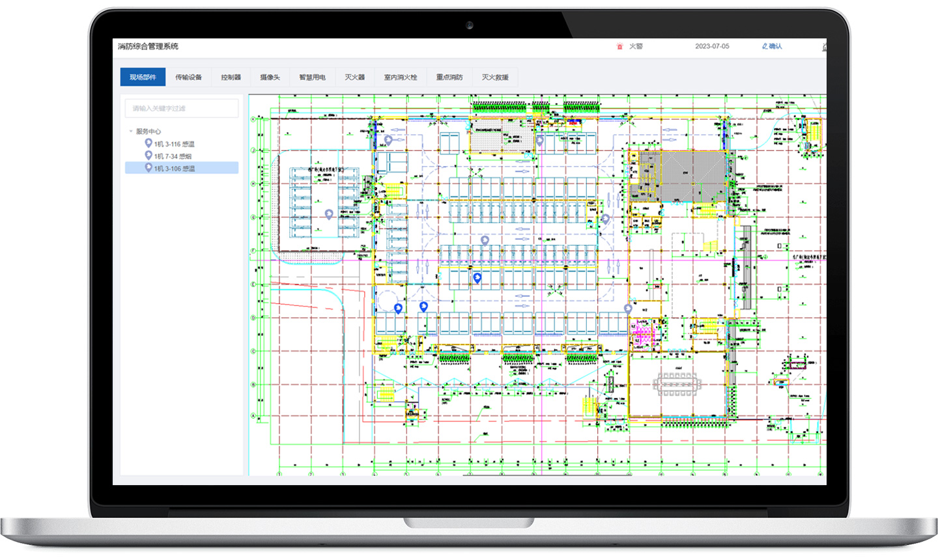Select the 重点消防 tab

click(x=449, y=77)
